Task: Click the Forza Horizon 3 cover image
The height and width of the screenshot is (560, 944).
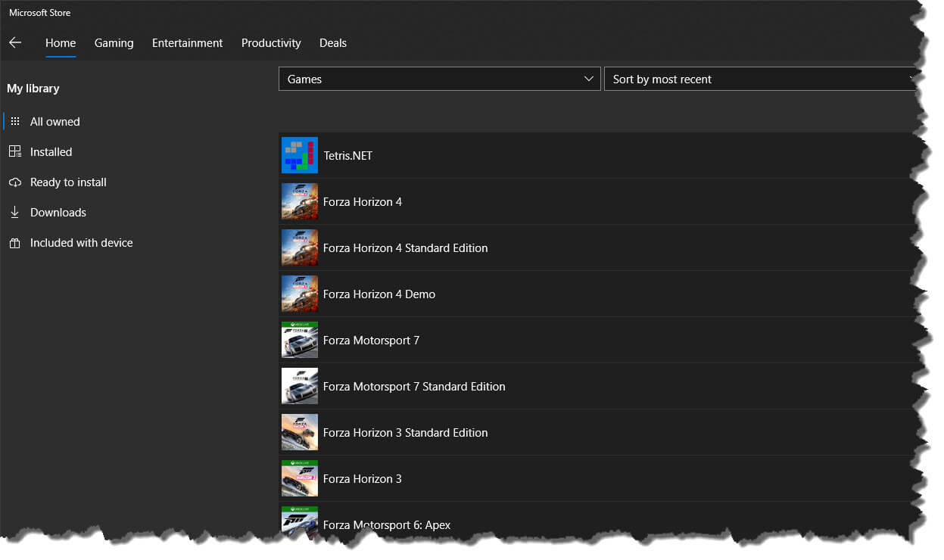Action: point(300,478)
